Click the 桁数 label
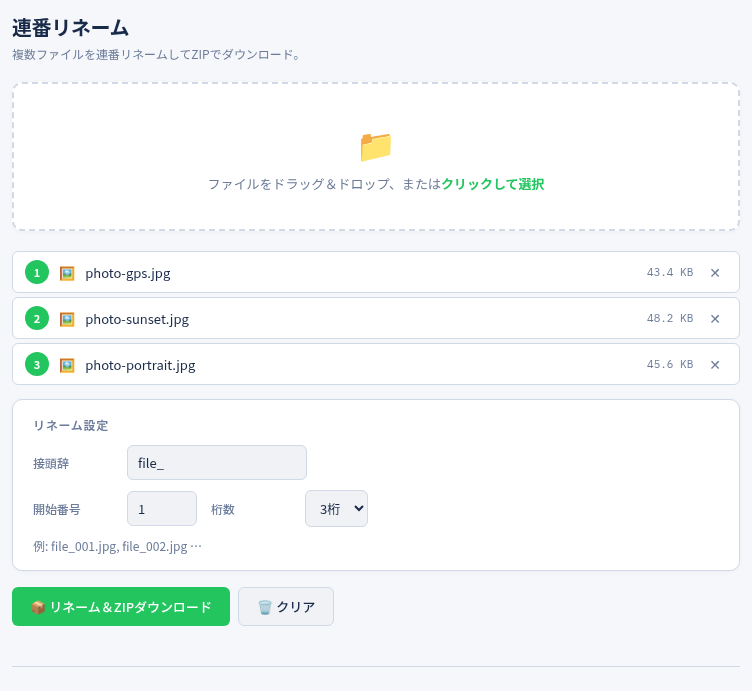752x691 pixels. coord(223,510)
